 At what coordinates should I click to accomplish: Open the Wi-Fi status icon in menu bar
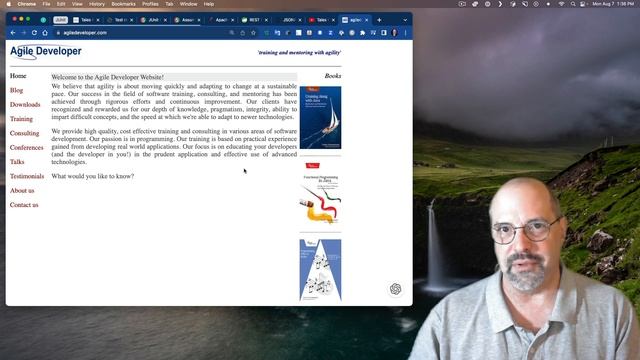coord(562,4)
